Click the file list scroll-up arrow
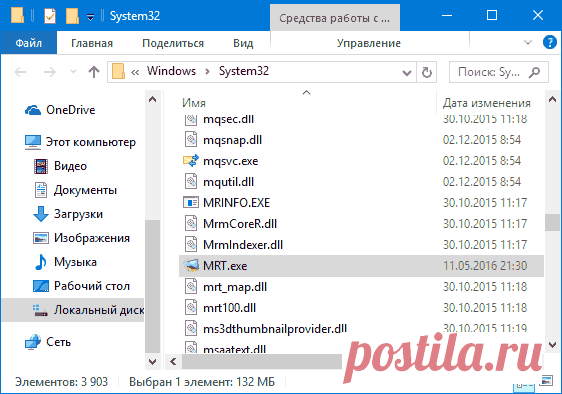Screen dimensions: 562x394 coord(552,99)
